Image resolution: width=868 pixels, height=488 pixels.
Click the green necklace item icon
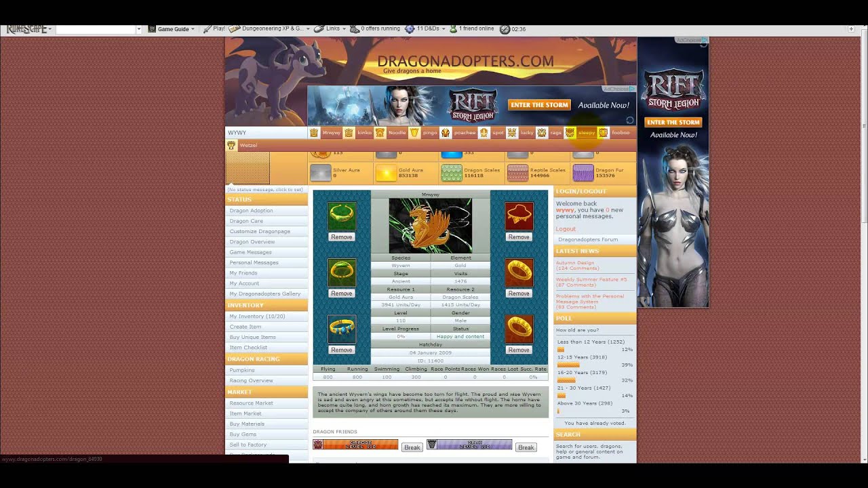click(342, 216)
